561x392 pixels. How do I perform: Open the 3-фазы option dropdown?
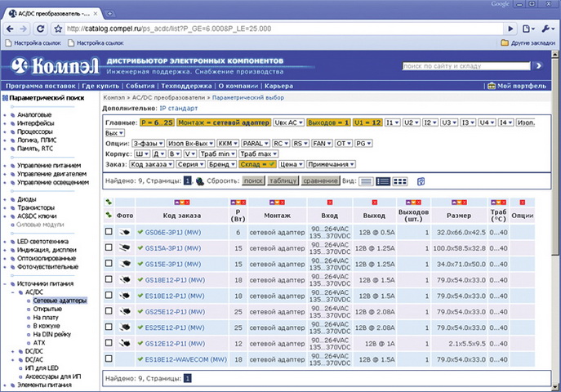(x=148, y=144)
